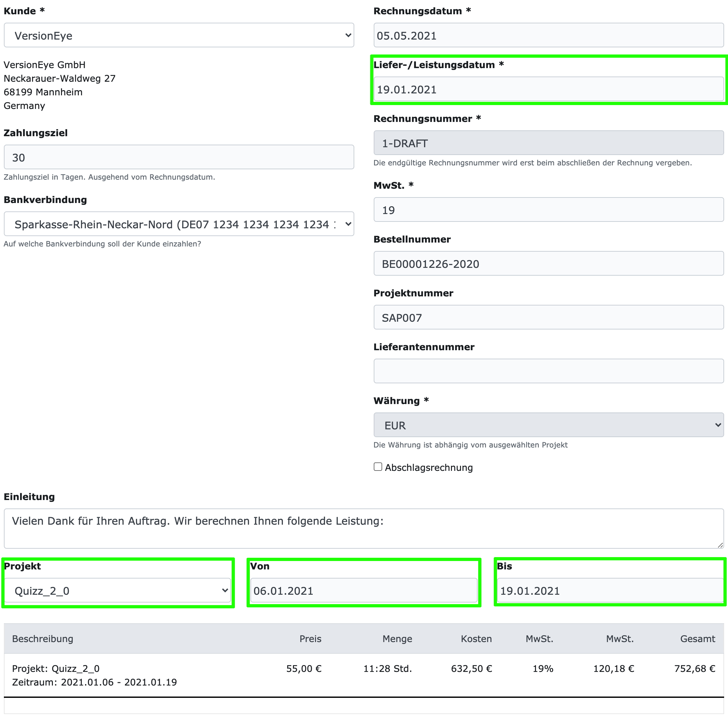
Task: Click the Beschreibung column header
Action: tap(42, 639)
